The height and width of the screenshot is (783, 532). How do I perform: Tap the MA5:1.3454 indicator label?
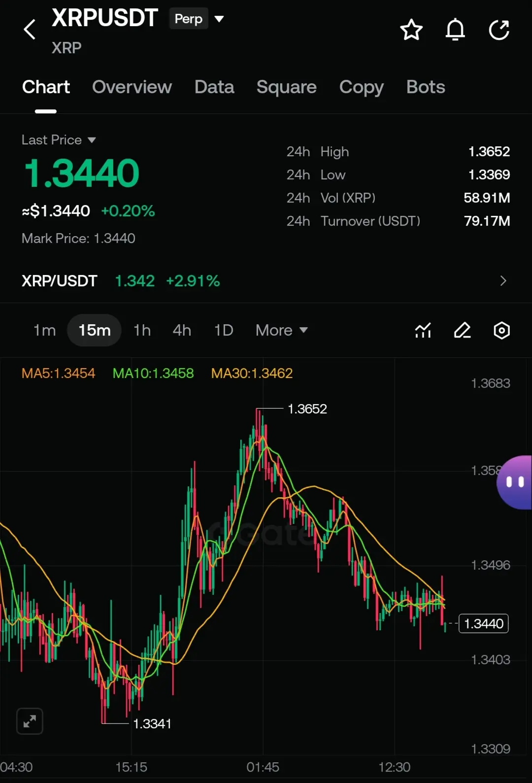[x=58, y=373]
